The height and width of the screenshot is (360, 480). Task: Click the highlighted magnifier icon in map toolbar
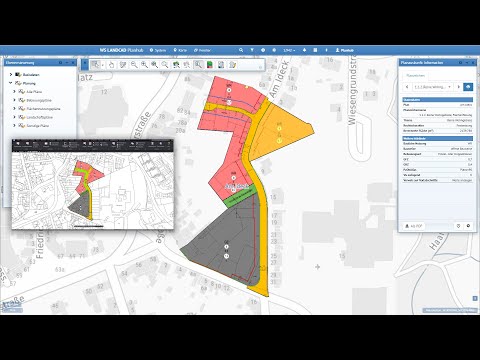(198, 65)
